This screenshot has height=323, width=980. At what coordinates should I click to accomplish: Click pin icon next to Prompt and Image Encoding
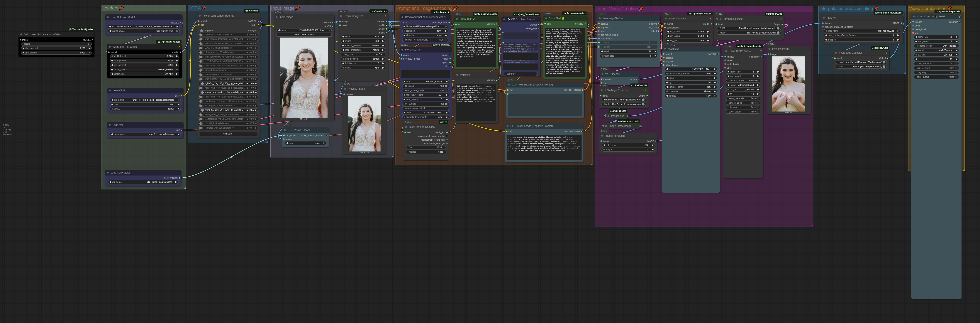click(x=455, y=8)
